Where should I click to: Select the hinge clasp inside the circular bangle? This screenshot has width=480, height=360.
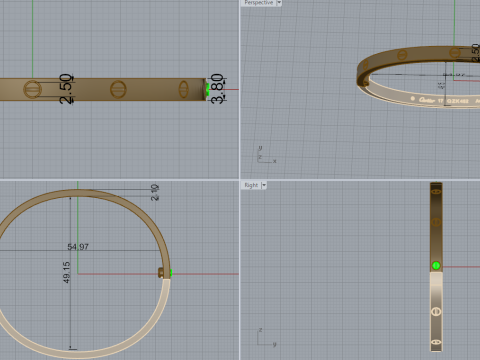tap(161, 273)
